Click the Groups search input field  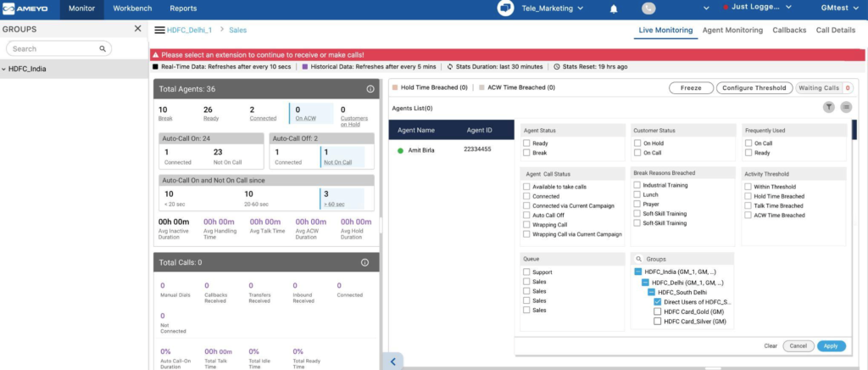[58, 48]
